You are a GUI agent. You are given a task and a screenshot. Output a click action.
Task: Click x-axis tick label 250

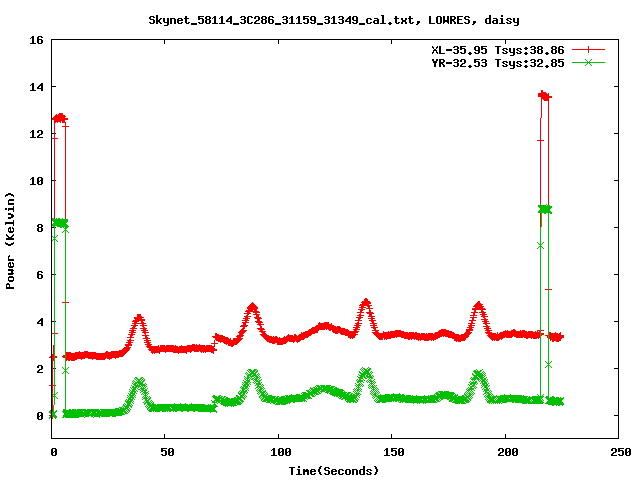tap(621, 452)
